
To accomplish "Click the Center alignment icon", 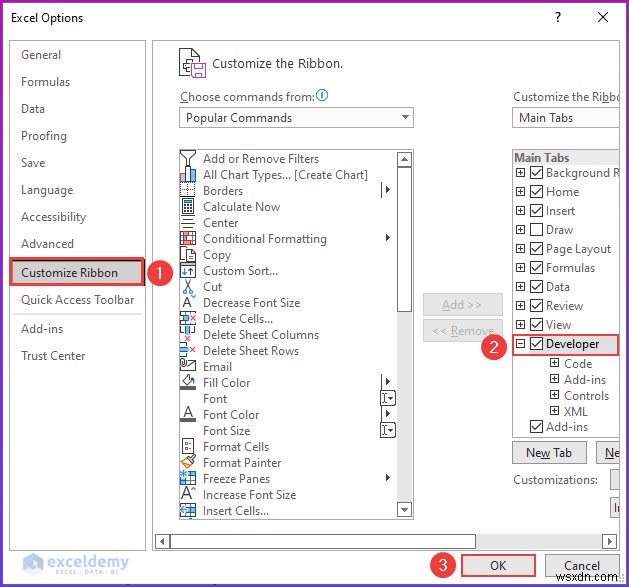I will pyautogui.click(x=188, y=222).
